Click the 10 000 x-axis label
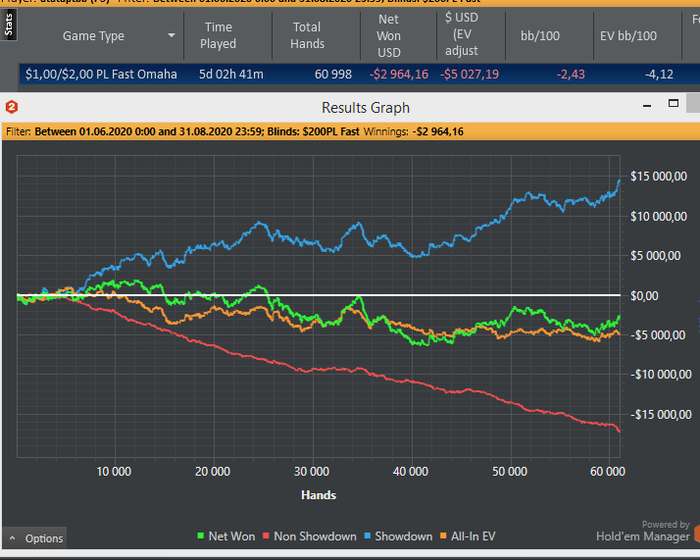Viewport: 700px width, 560px height. click(114, 472)
